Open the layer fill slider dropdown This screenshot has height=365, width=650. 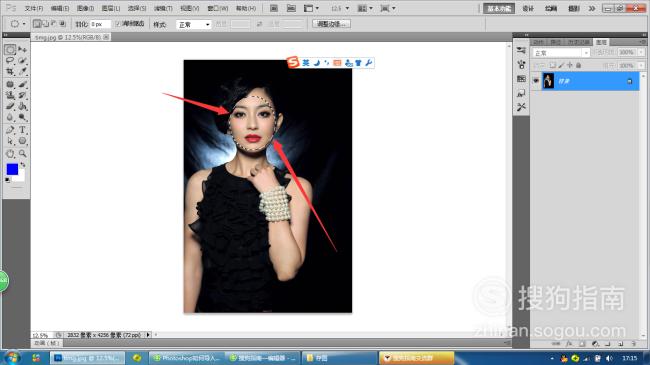click(641, 66)
